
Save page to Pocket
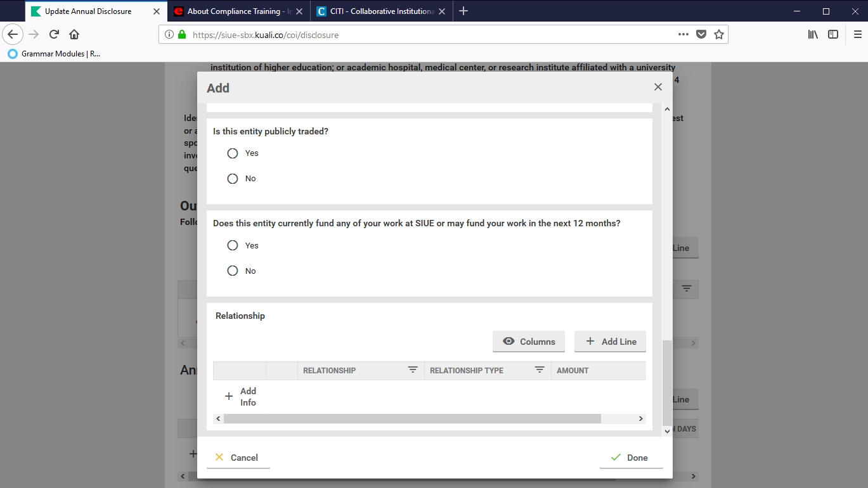pyautogui.click(x=701, y=35)
